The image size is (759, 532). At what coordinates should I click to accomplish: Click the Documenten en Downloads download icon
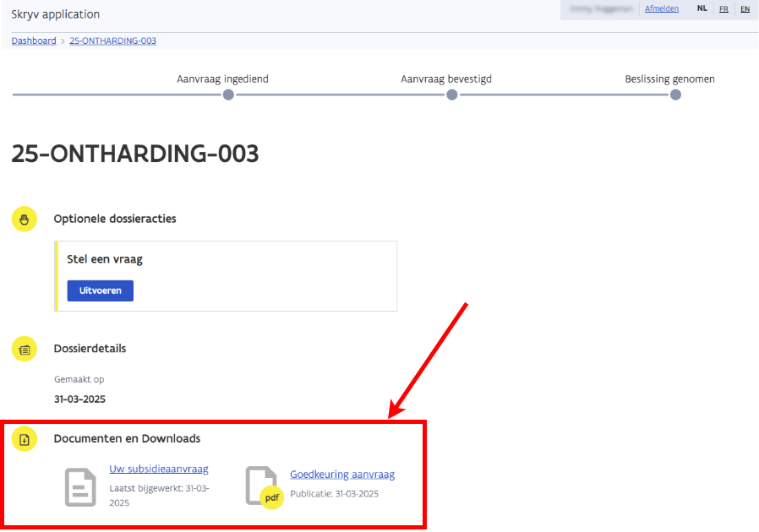click(x=25, y=439)
